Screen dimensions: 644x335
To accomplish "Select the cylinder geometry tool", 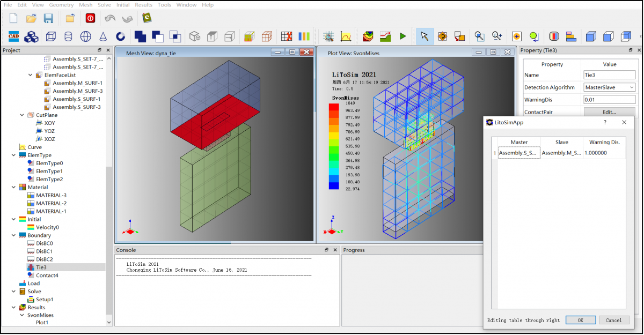I will [x=68, y=36].
